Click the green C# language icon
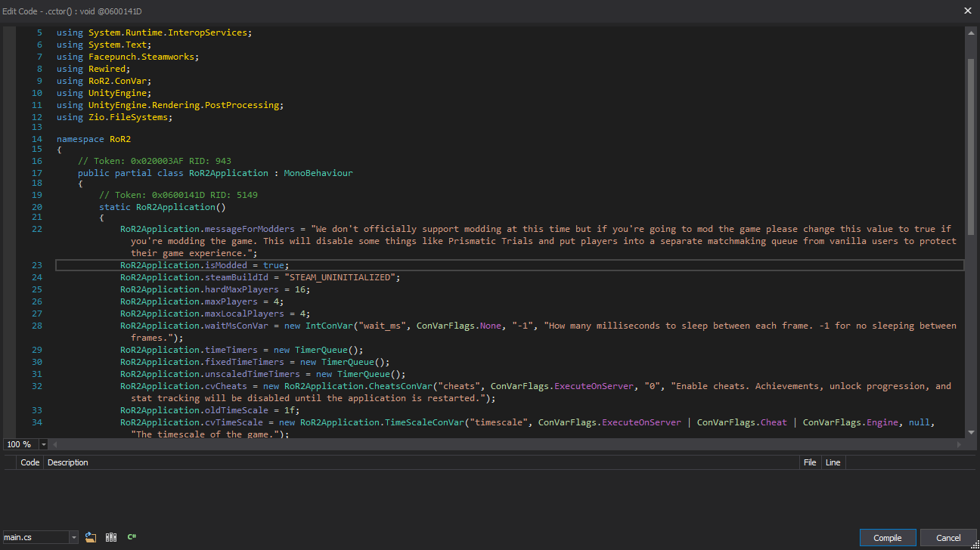The height and width of the screenshot is (550, 980). pos(132,537)
